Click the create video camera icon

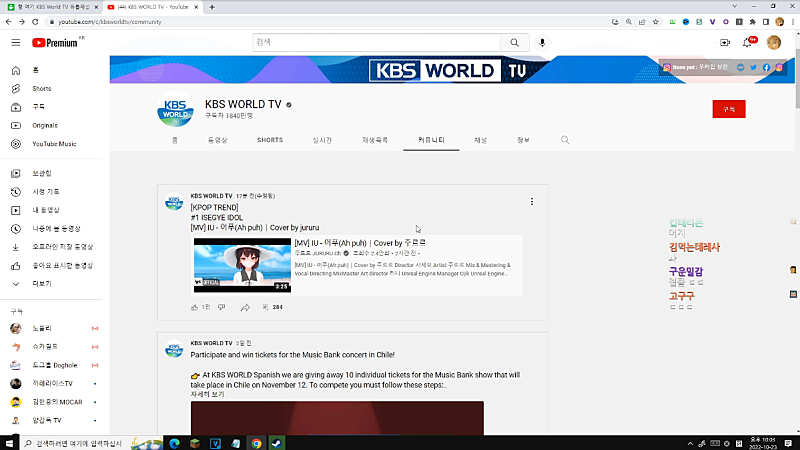(x=724, y=43)
